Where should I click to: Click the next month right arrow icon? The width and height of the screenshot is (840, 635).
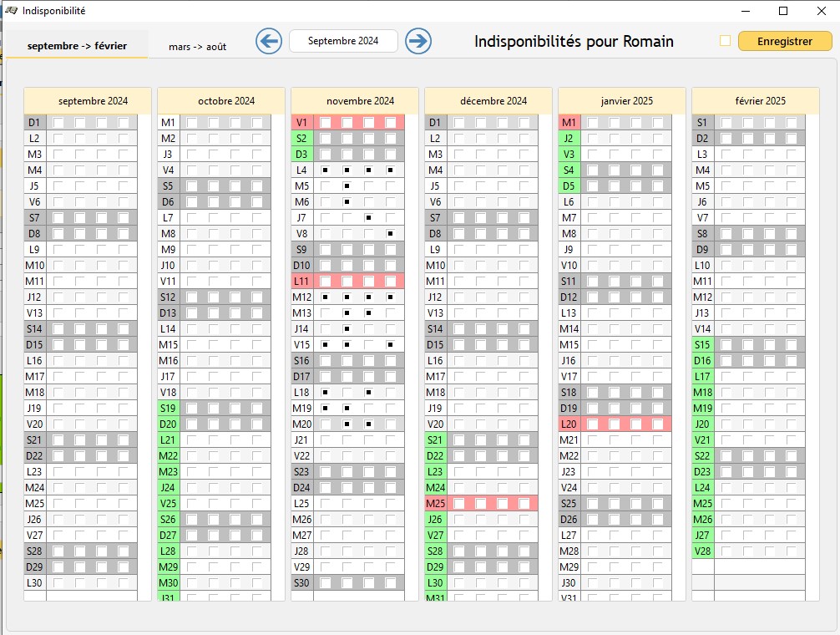(x=418, y=41)
